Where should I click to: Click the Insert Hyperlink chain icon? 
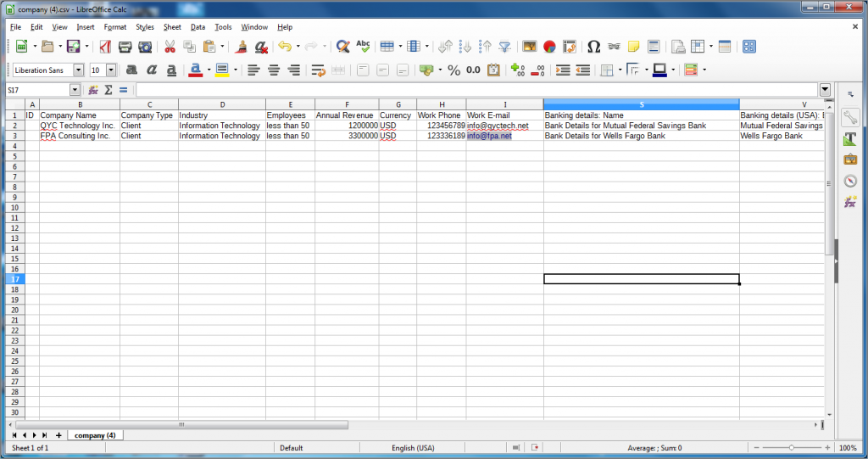614,47
